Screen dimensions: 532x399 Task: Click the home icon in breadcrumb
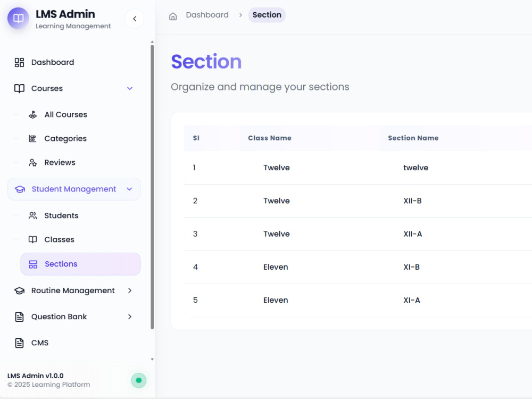tap(173, 16)
